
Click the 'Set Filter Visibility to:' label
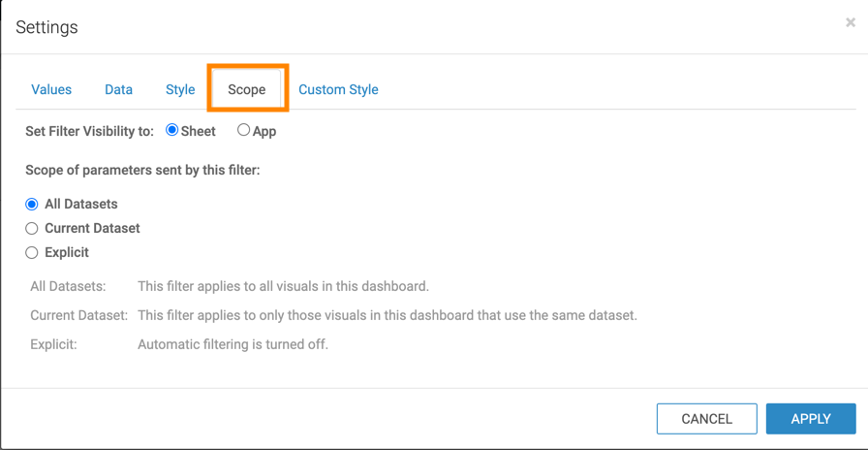[x=89, y=131]
